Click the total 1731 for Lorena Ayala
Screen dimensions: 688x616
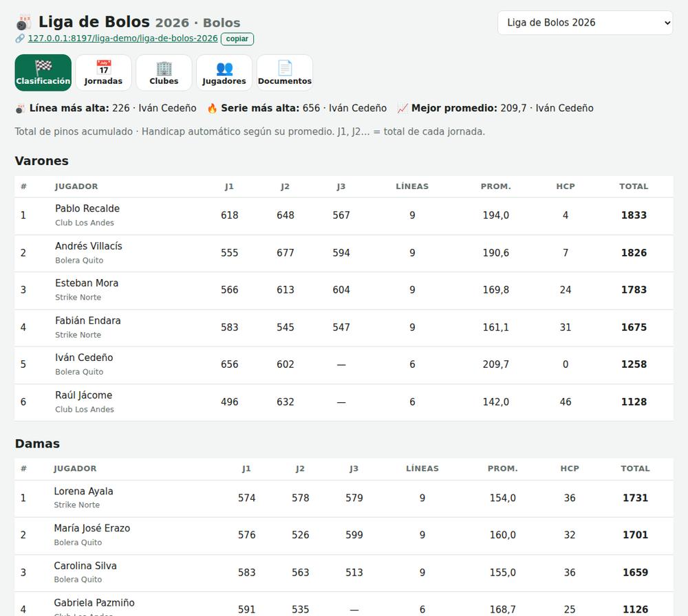click(635, 498)
